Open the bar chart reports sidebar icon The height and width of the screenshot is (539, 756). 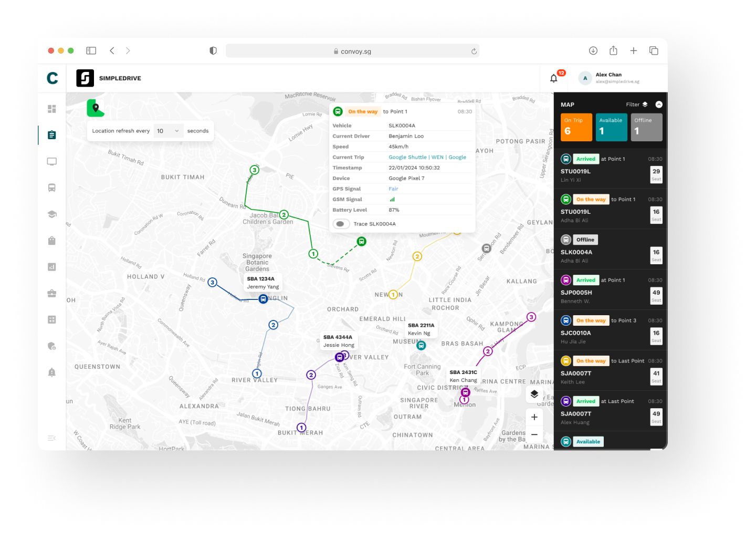[51, 267]
